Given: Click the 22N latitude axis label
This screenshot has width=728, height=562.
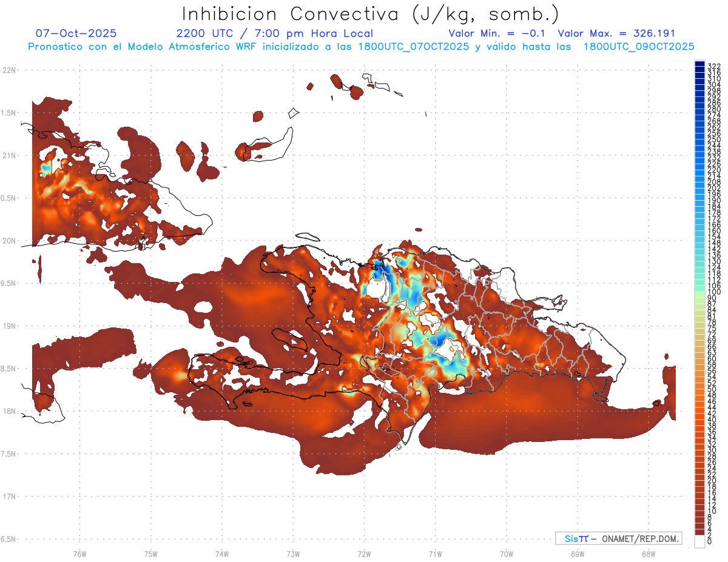Looking at the screenshot, I should tap(10, 70).
